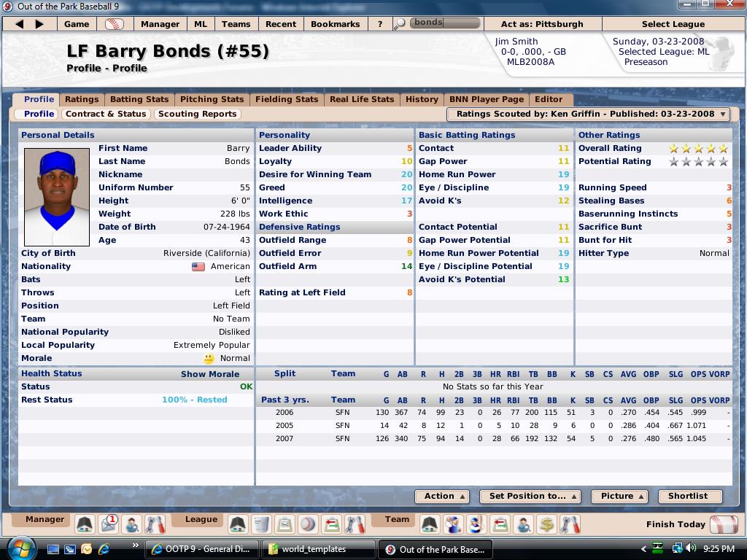Open the Team tools settings icon

(x=570, y=524)
